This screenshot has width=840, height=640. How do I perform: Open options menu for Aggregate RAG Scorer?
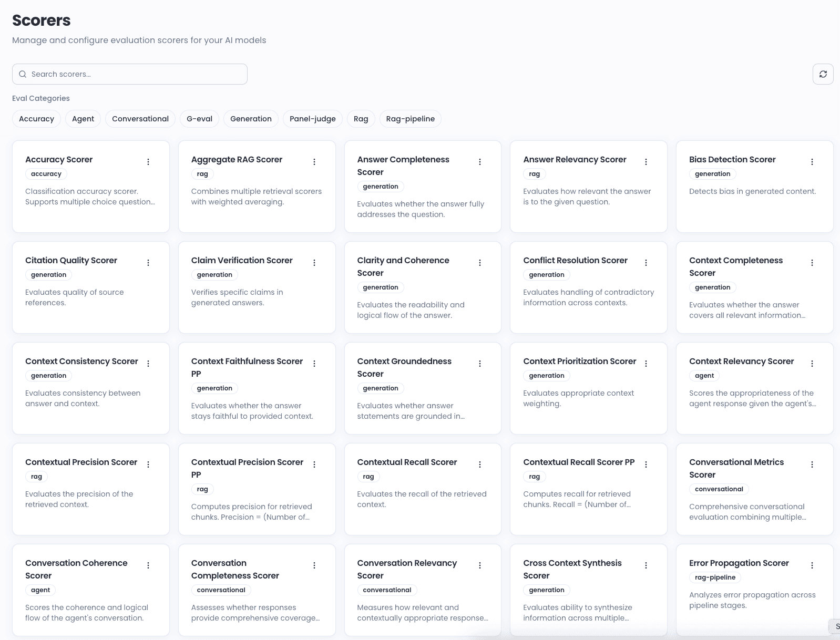314,162
